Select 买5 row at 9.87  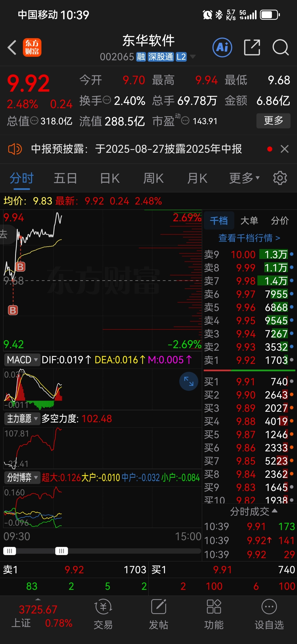click(249, 434)
